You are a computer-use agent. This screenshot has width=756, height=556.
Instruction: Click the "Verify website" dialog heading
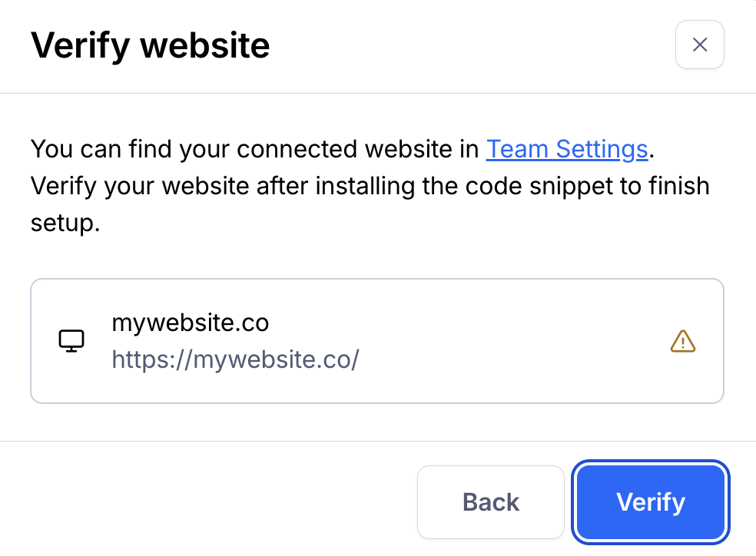(151, 46)
